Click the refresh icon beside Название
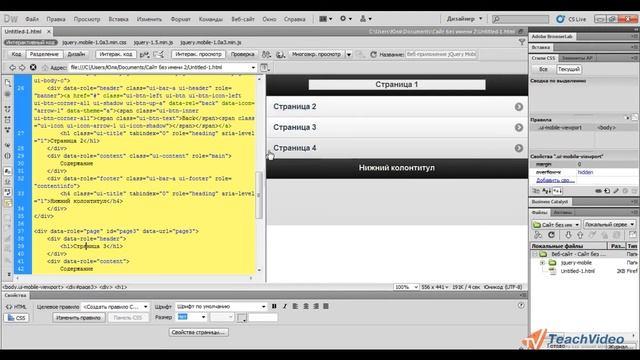 (373, 54)
